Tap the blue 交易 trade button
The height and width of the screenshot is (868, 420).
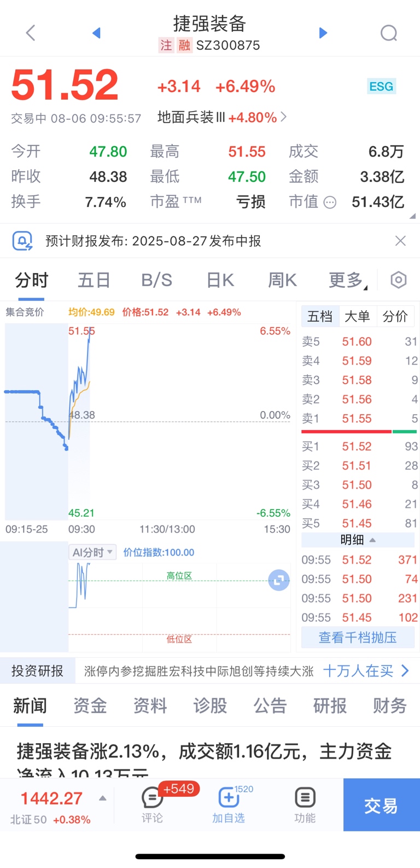(x=381, y=805)
